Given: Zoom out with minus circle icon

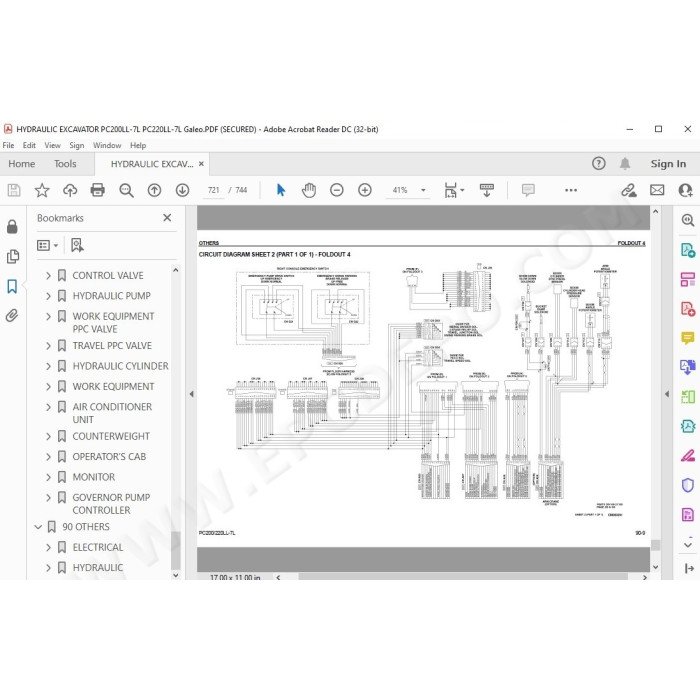Looking at the screenshot, I should click(x=337, y=190).
